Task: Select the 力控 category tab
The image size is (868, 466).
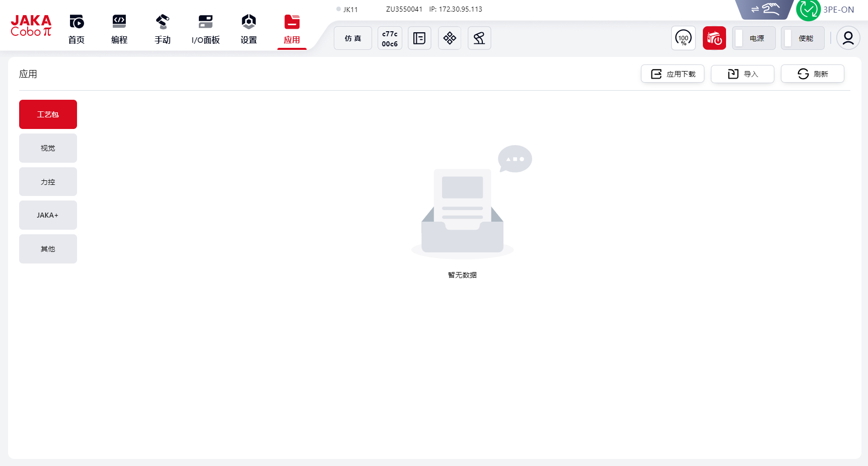Action: (x=48, y=182)
